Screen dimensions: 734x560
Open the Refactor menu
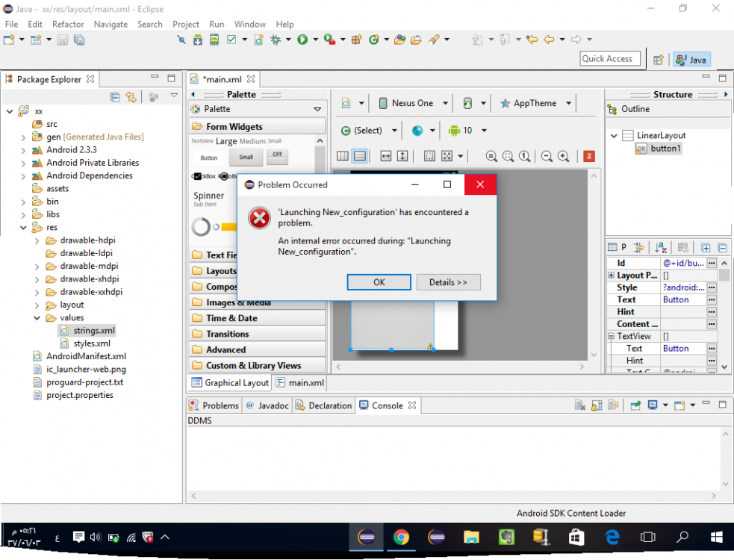[68, 25]
